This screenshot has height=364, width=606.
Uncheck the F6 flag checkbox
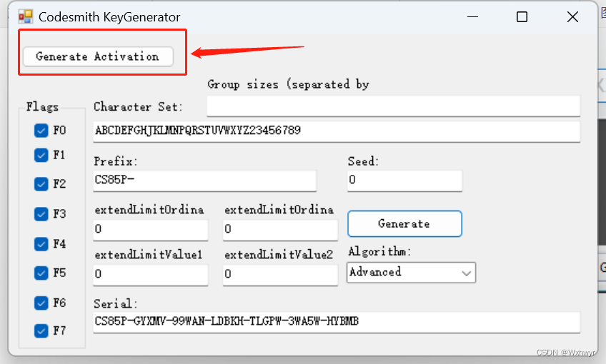(41, 303)
